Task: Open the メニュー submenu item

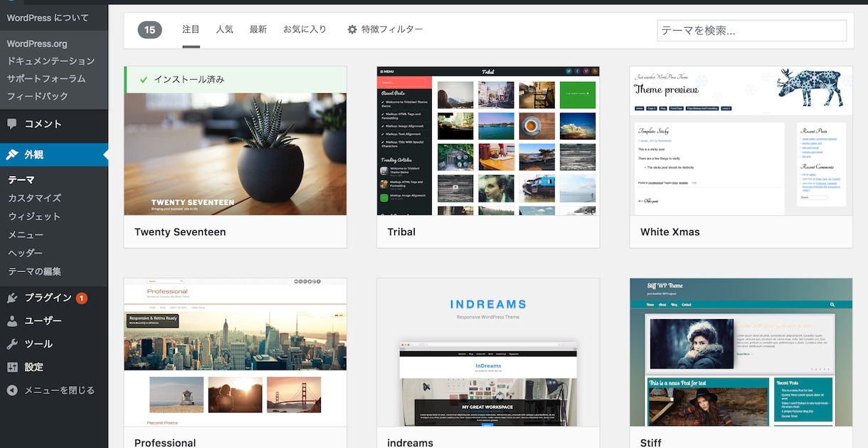Action: point(26,235)
